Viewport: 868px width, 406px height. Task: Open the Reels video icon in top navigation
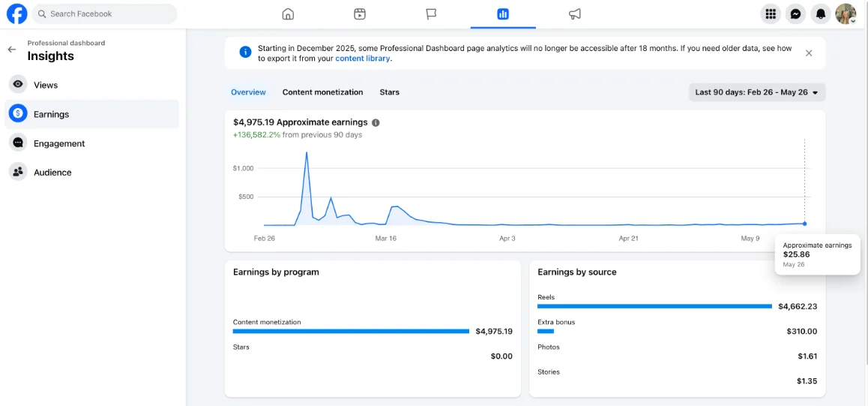[360, 14]
